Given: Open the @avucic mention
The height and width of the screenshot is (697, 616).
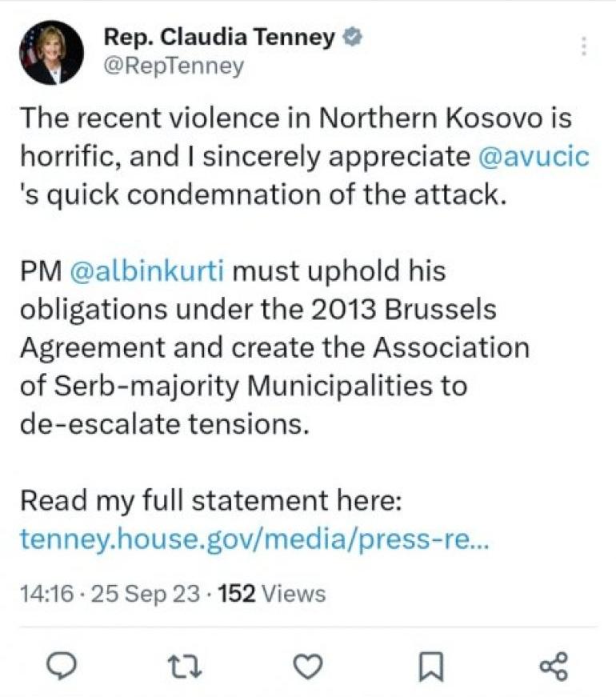Looking at the screenshot, I should 533,156.
